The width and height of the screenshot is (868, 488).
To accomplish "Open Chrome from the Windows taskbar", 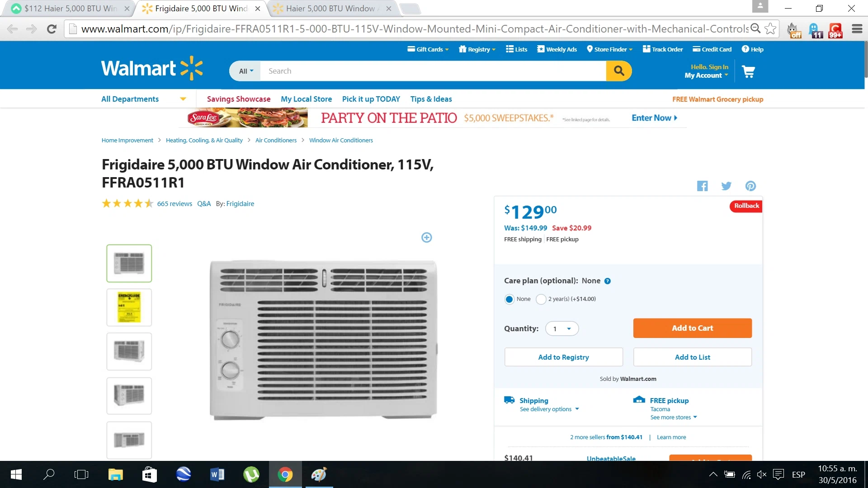I will click(x=285, y=474).
